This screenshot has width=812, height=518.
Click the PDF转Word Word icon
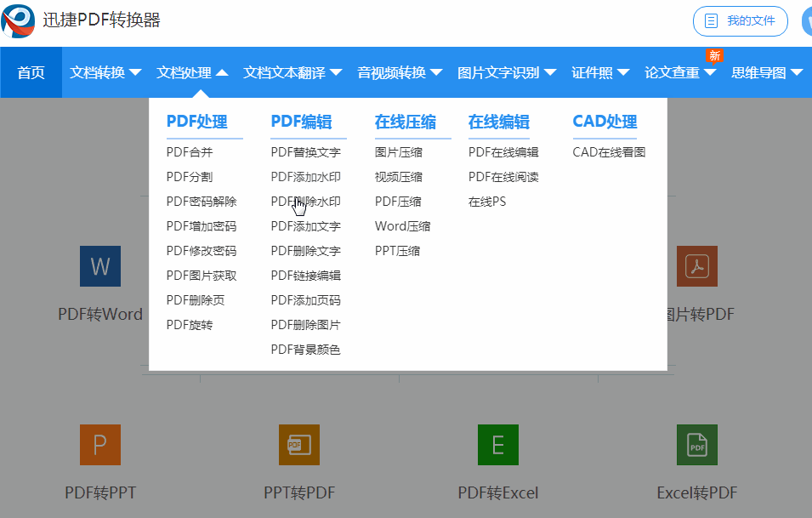(99, 266)
